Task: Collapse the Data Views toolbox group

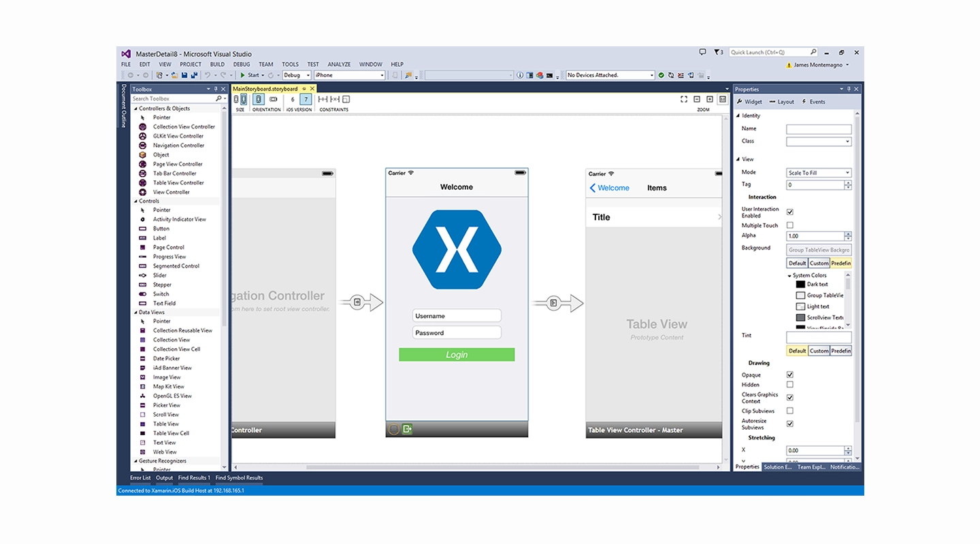Action: (135, 312)
